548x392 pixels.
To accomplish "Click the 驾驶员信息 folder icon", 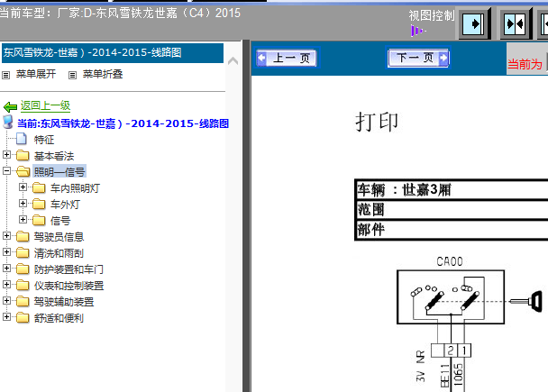I will point(23,236).
